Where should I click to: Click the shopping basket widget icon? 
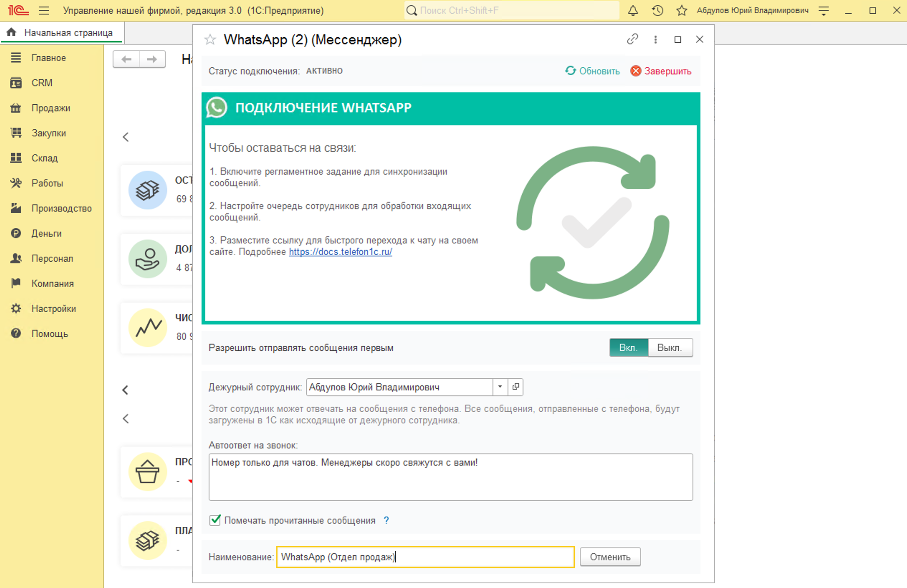[148, 471]
